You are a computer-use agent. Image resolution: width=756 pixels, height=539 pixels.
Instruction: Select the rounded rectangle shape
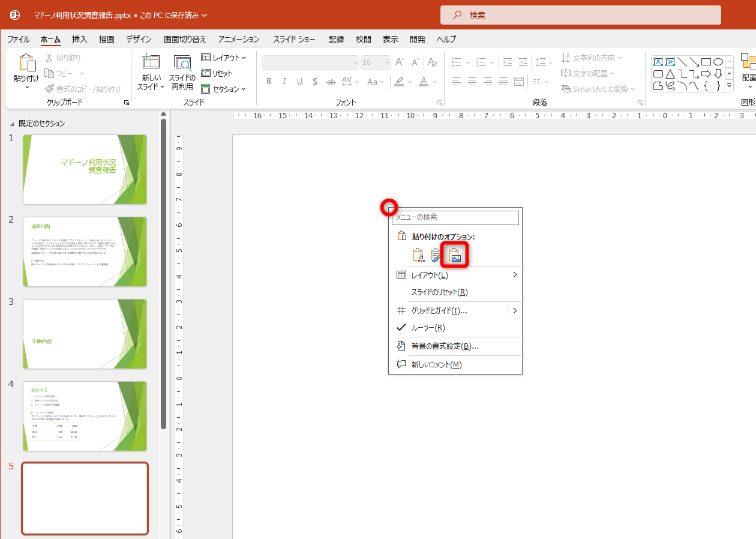[658, 74]
